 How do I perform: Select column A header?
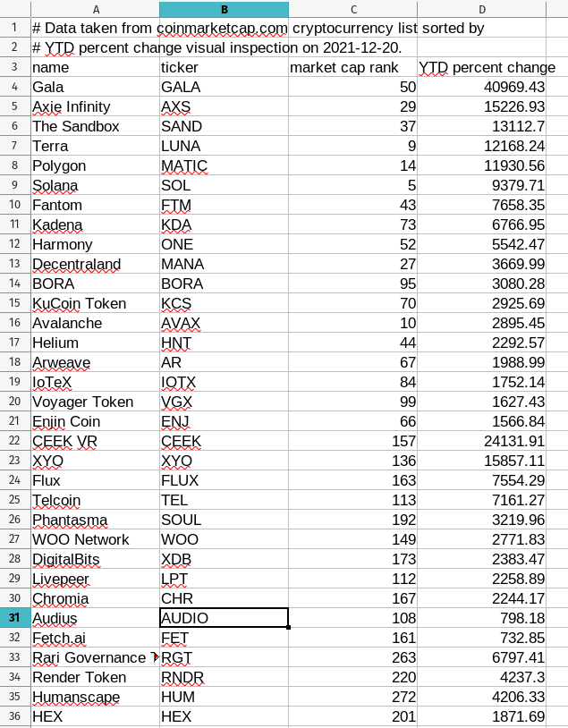(95, 9)
